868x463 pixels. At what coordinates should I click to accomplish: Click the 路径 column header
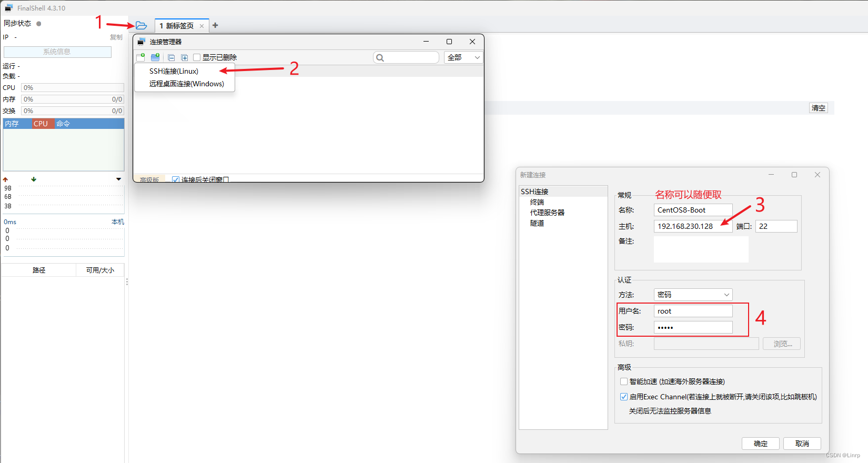click(x=39, y=270)
